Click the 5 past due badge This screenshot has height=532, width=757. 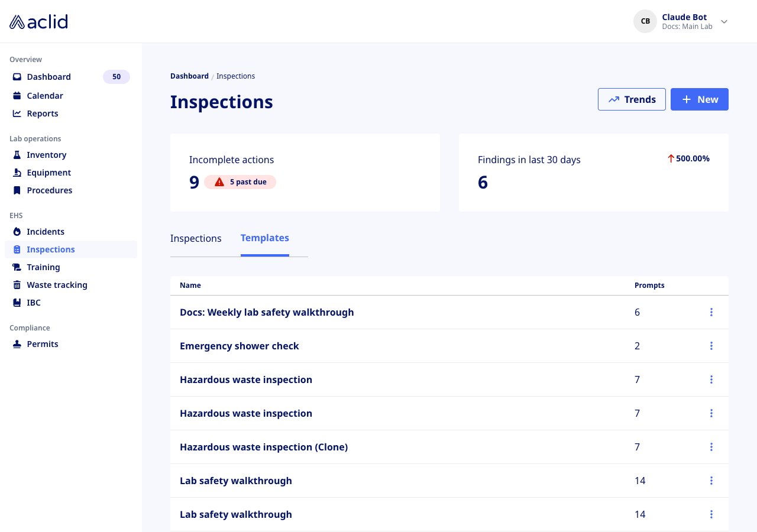coord(240,182)
